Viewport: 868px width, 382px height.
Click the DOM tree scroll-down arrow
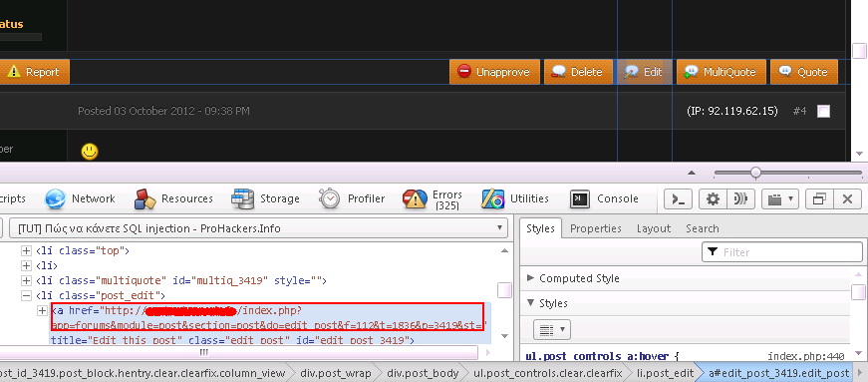coord(504,336)
